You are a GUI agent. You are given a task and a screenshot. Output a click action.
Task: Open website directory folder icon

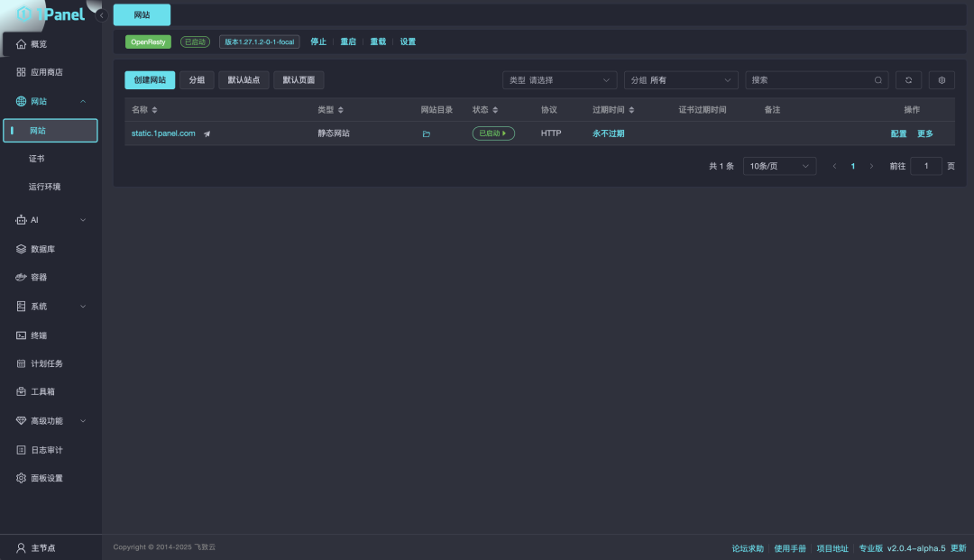427,133
